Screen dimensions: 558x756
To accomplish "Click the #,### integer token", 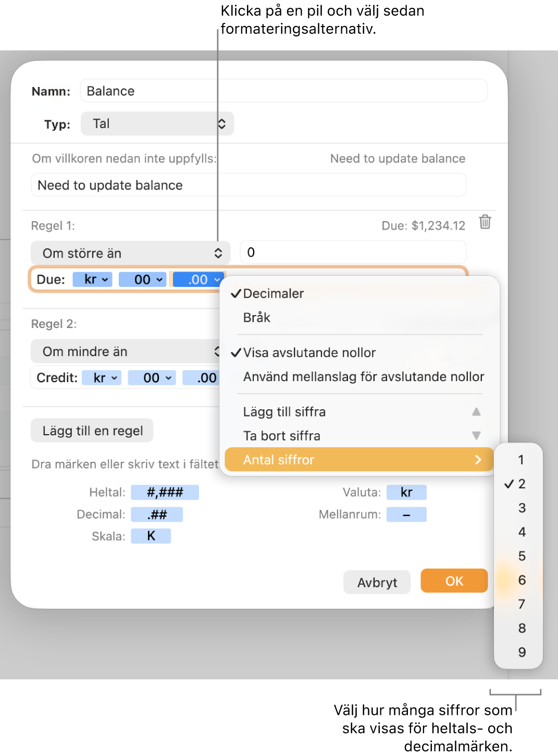I will point(165,493).
